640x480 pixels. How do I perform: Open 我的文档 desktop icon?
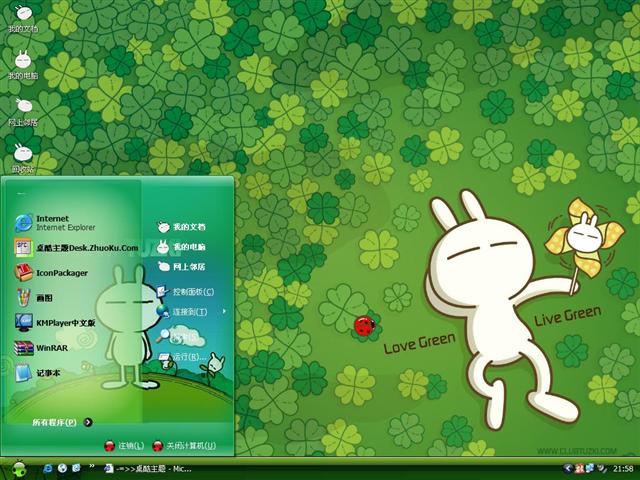coord(23,19)
